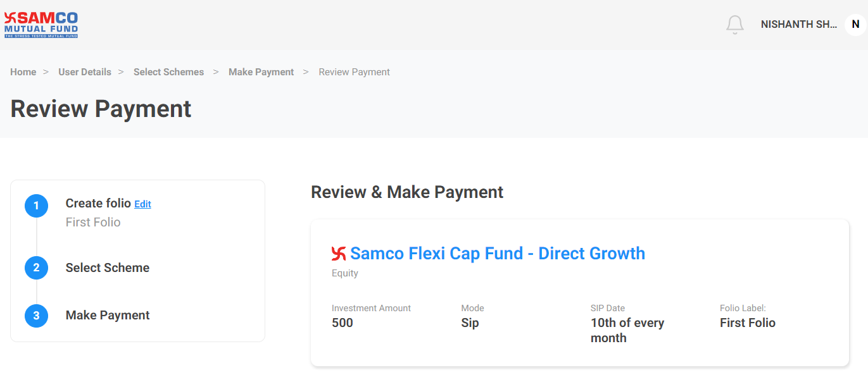
Task: Open the notification bell icon
Action: coord(734,25)
